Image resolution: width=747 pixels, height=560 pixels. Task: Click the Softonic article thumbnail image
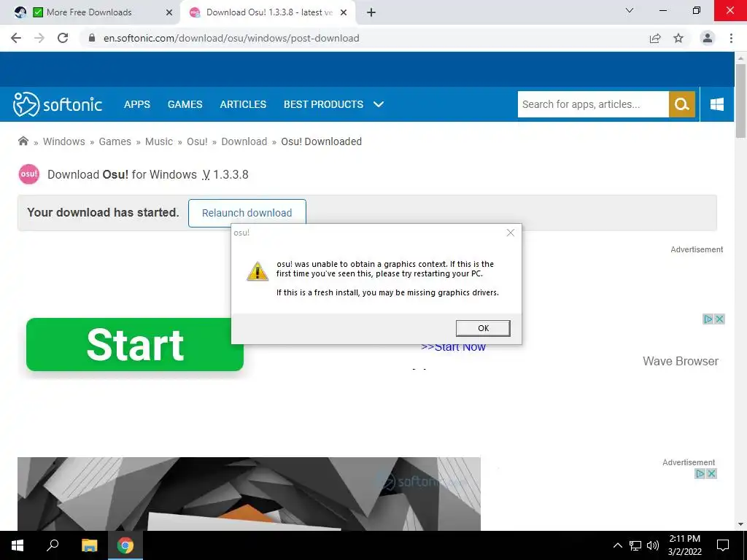pos(249,494)
